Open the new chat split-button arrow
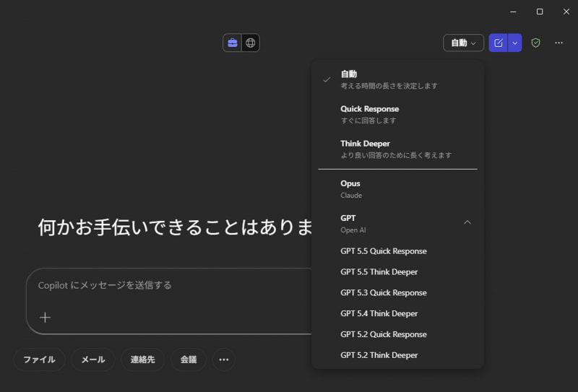Viewport: 578px width, 392px height. click(x=515, y=43)
